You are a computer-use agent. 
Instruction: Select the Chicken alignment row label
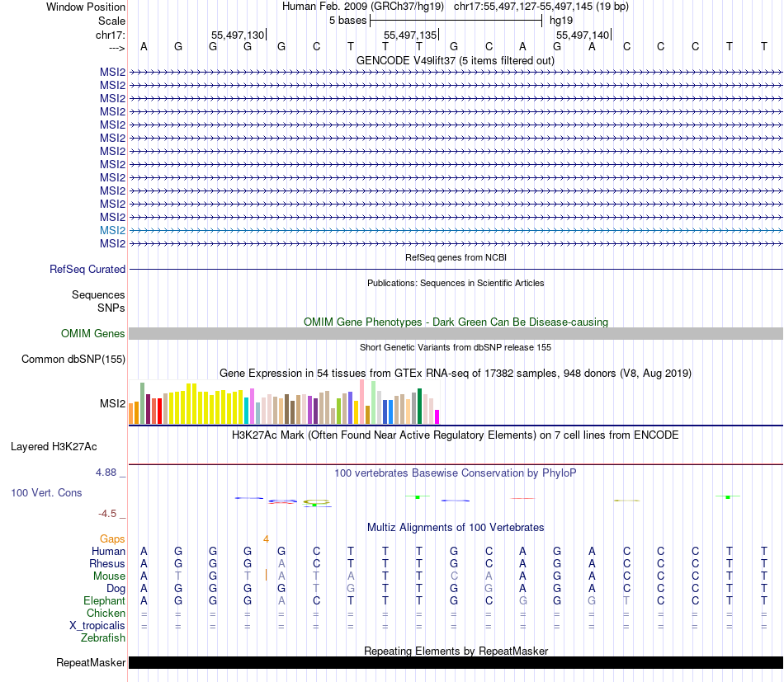point(106,613)
